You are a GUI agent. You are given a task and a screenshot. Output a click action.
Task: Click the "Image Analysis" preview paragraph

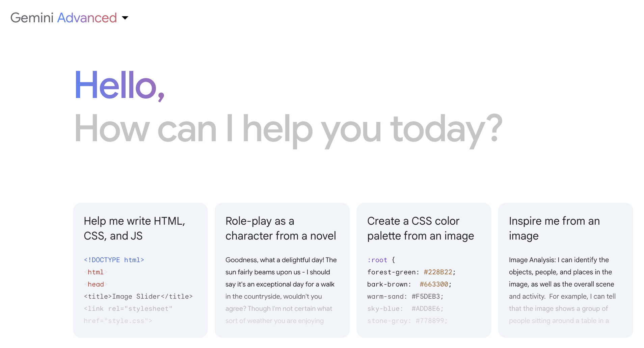coord(559,260)
